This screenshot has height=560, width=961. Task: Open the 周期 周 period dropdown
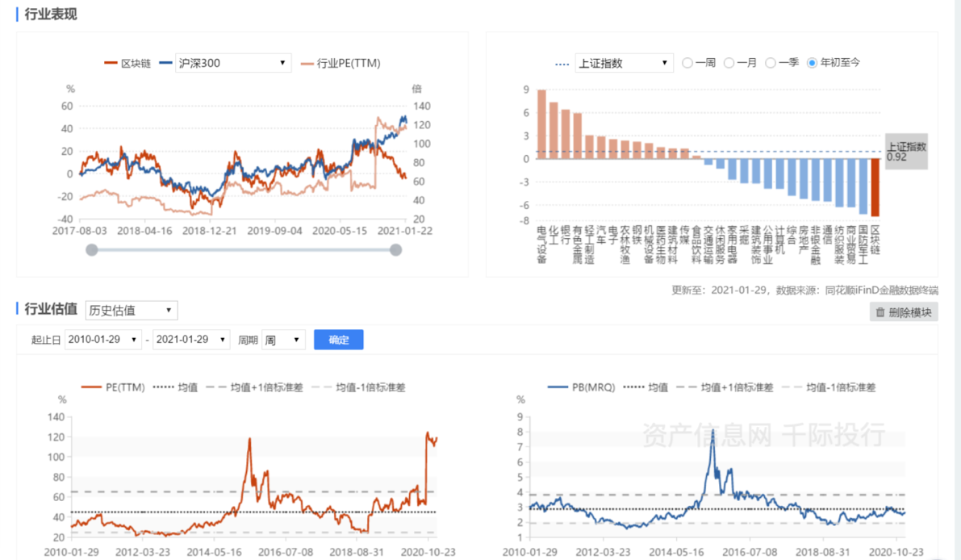284,341
